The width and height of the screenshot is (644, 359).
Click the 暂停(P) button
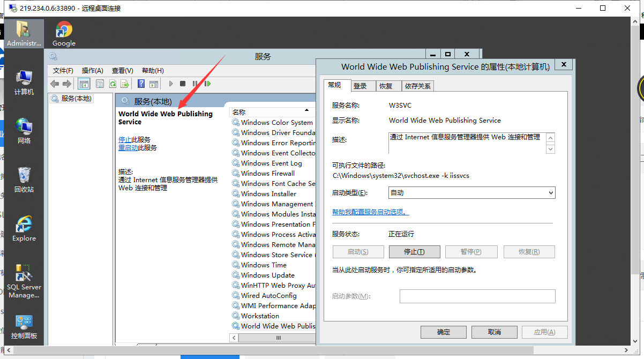pos(471,252)
